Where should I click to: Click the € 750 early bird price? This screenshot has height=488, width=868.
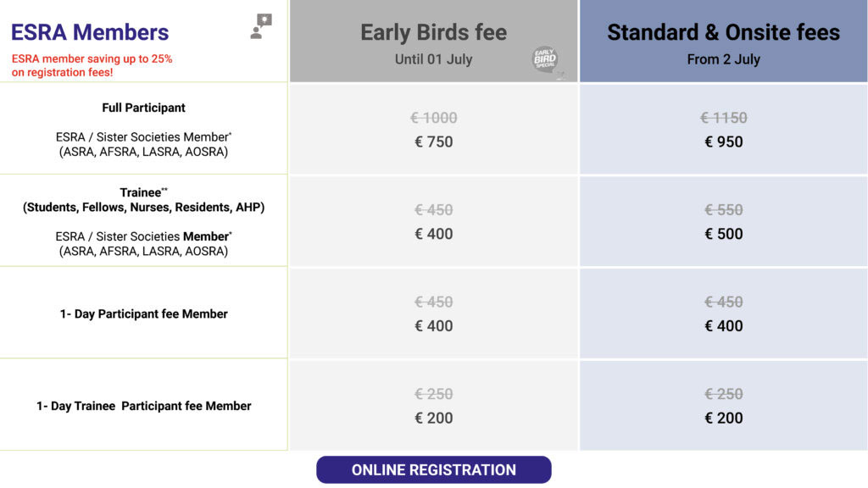433,142
